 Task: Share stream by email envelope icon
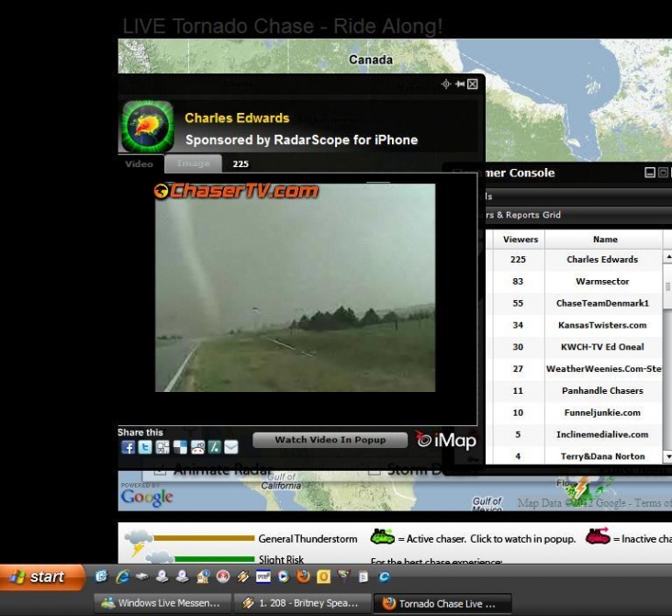[x=231, y=447]
